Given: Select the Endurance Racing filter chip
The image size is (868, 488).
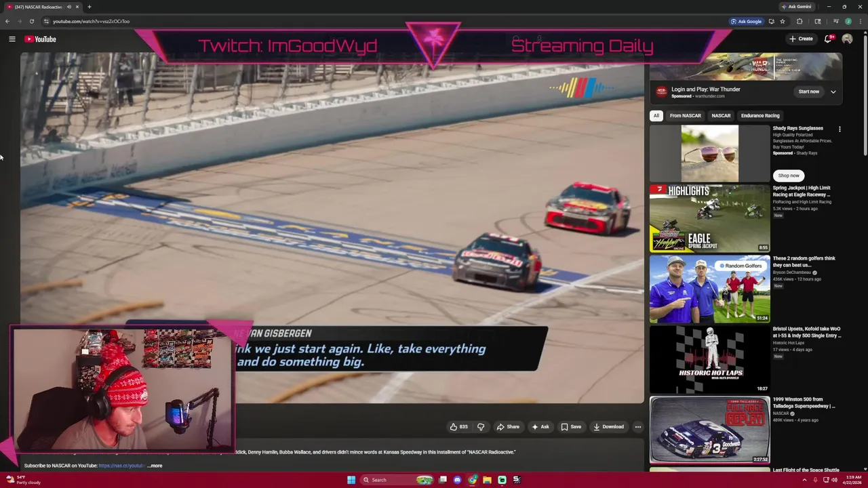Looking at the screenshot, I should point(760,116).
